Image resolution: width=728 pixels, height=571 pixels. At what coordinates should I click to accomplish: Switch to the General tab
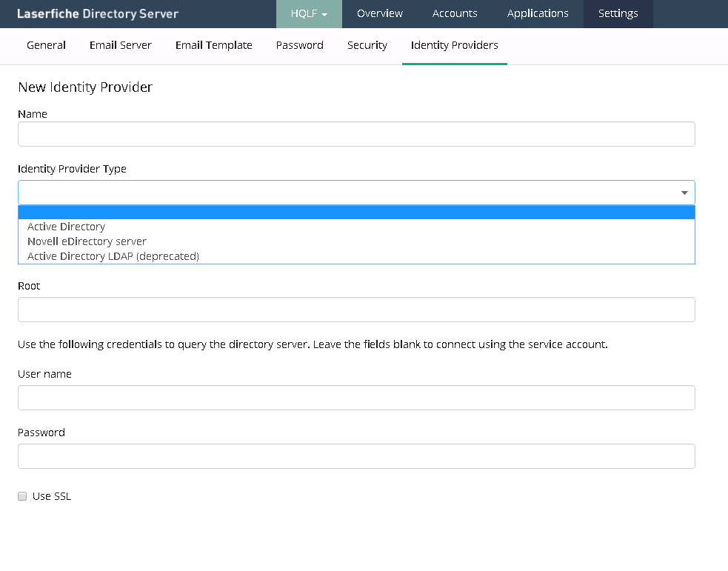click(x=46, y=46)
